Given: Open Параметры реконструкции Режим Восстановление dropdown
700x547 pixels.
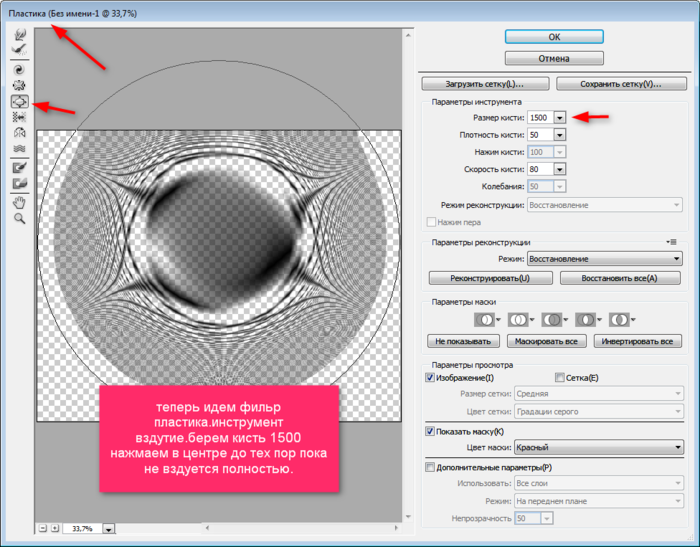Looking at the screenshot, I should point(604,259).
